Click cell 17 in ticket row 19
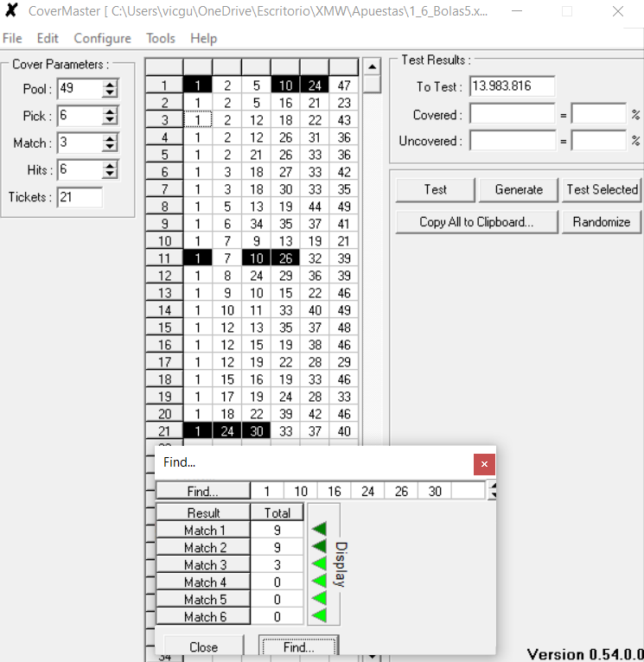Screen dimensions: 644x662 227,397
